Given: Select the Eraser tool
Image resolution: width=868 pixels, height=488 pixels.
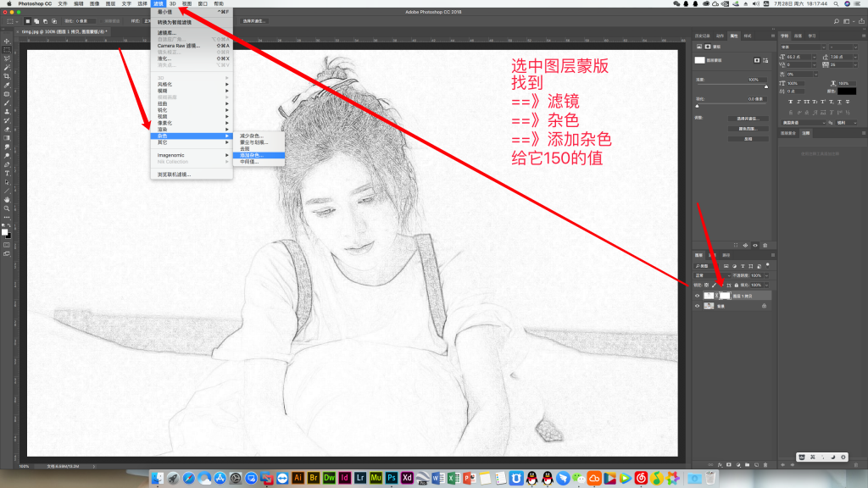Looking at the screenshot, I should click(7, 129).
